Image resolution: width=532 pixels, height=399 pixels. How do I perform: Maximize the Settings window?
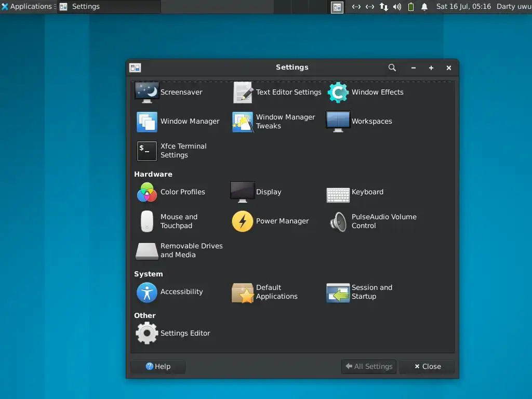pos(431,68)
